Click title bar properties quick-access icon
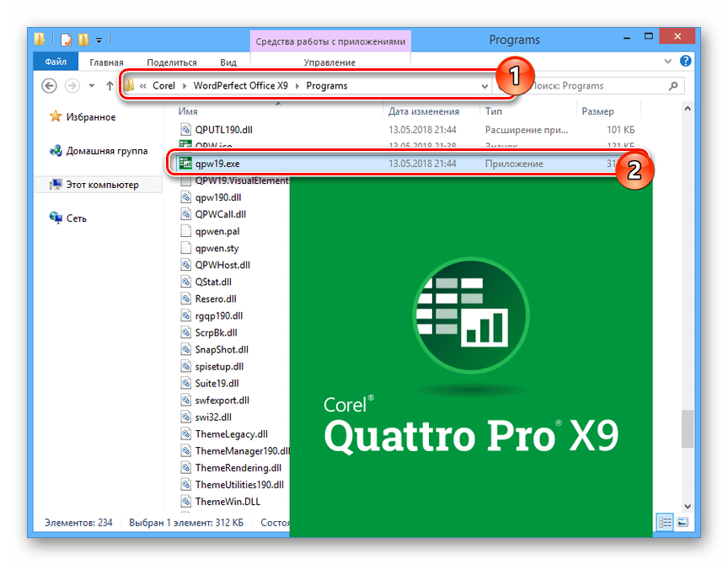728x565 pixels. pos(67,40)
